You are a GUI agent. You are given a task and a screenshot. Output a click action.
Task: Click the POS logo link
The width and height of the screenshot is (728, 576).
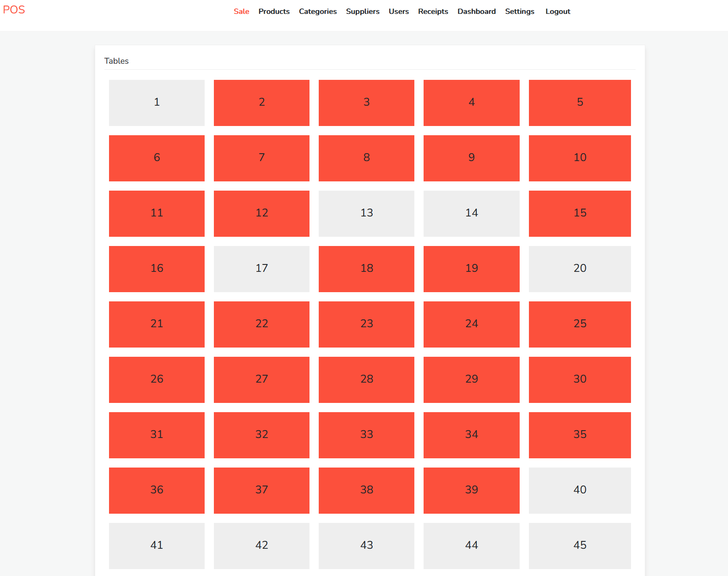[x=14, y=10]
